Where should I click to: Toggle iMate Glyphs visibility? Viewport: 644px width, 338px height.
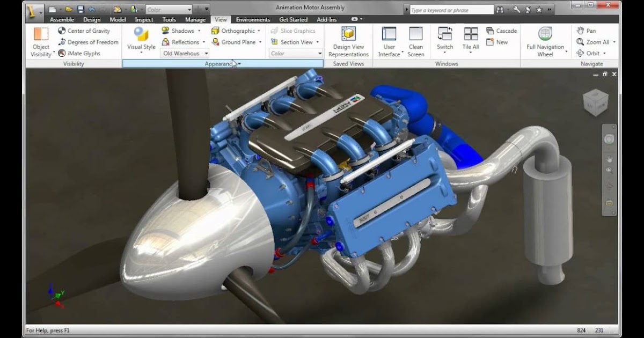click(x=79, y=54)
